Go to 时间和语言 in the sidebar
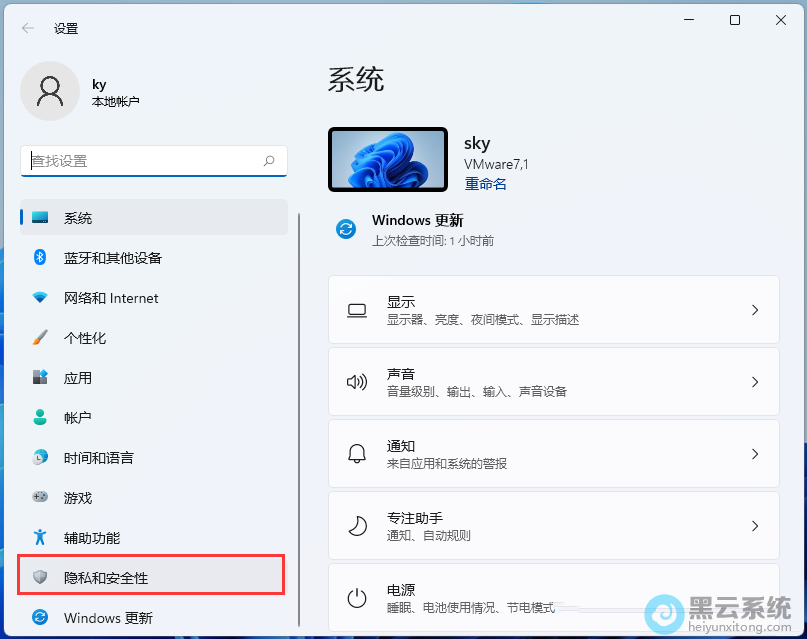Image resolution: width=807 pixels, height=639 pixels. point(98,458)
